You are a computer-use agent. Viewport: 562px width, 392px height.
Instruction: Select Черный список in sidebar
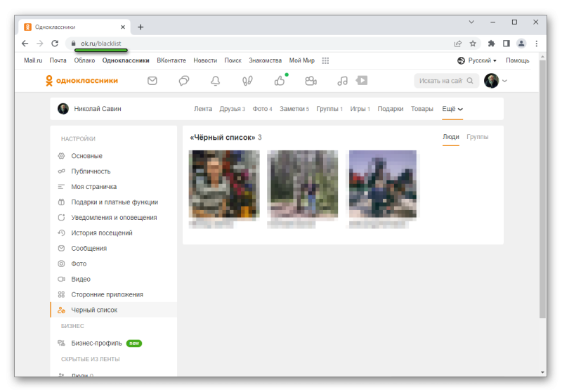coord(114,310)
